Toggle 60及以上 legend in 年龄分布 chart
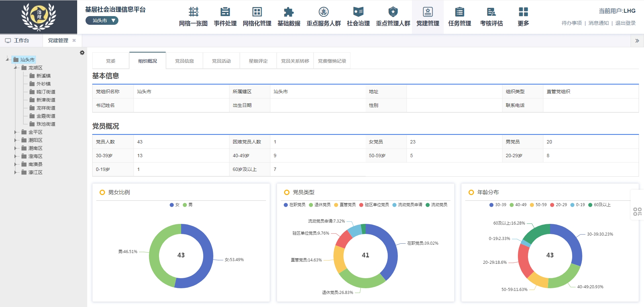The width and height of the screenshot is (644, 307). click(x=599, y=205)
